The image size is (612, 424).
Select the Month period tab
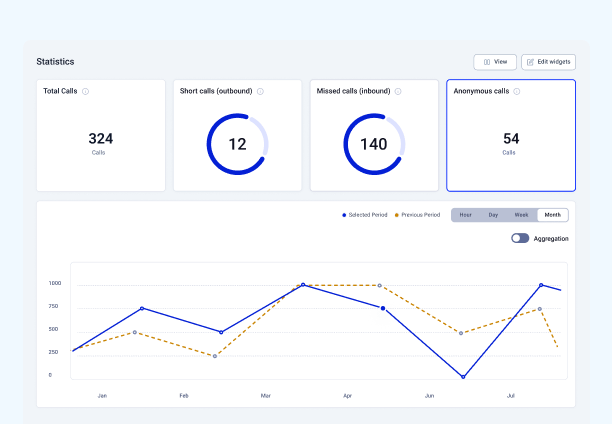[x=553, y=215]
